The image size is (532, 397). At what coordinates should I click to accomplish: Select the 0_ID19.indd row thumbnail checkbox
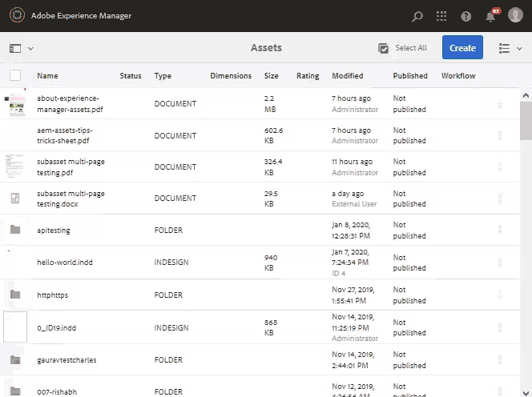click(x=15, y=327)
